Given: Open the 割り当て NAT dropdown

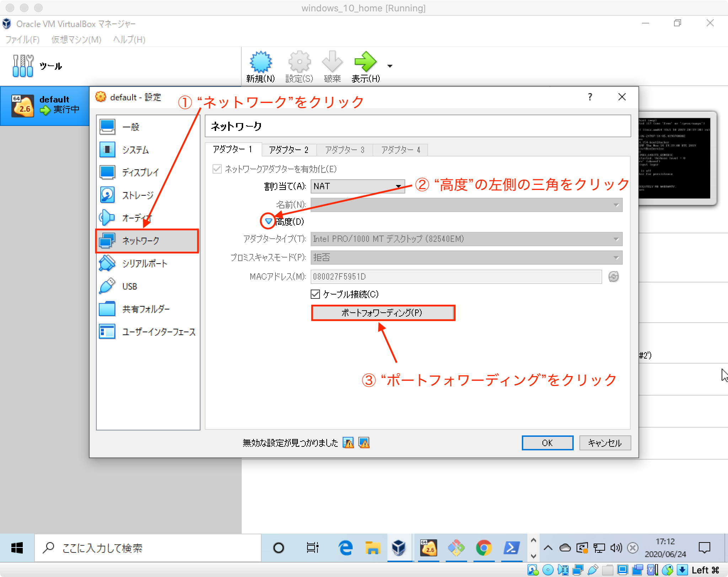Looking at the screenshot, I should tap(358, 186).
